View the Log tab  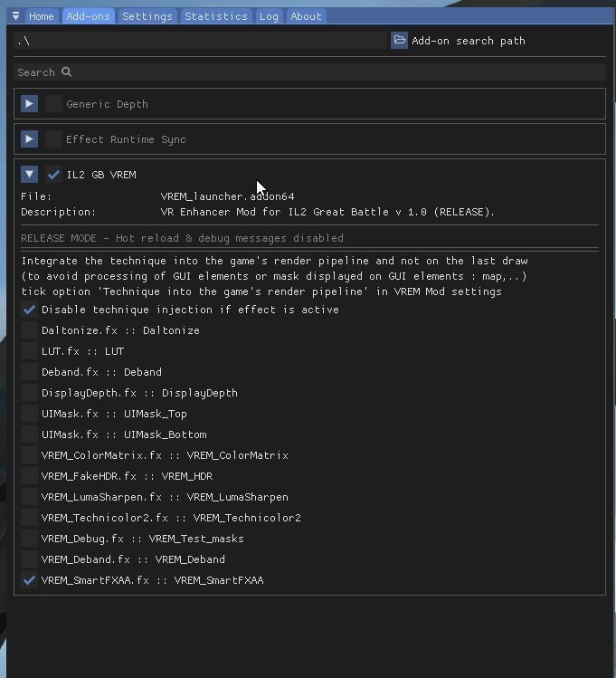click(x=268, y=16)
